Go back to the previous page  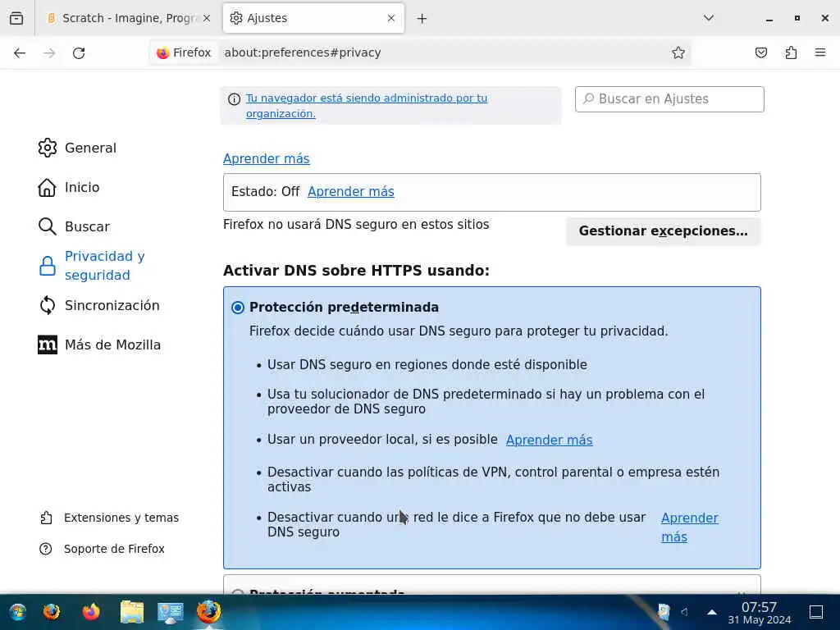click(20, 52)
